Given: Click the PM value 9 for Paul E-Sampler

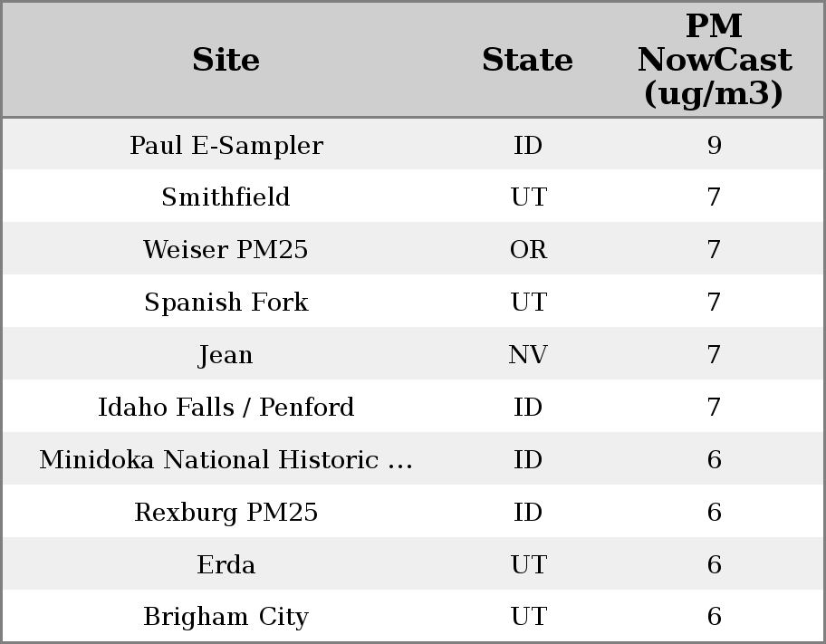Looking at the screenshot, I should [x=714, y=146].
